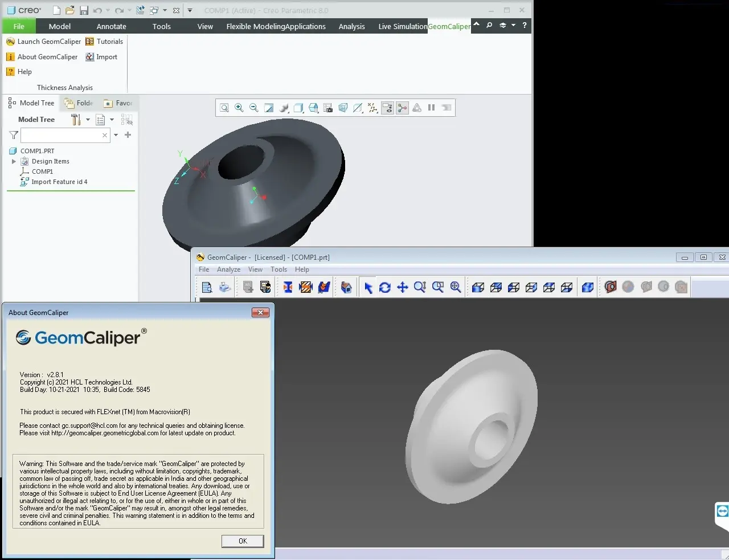Toggle Spin Center display in graphics toolbar

(402, 108)
